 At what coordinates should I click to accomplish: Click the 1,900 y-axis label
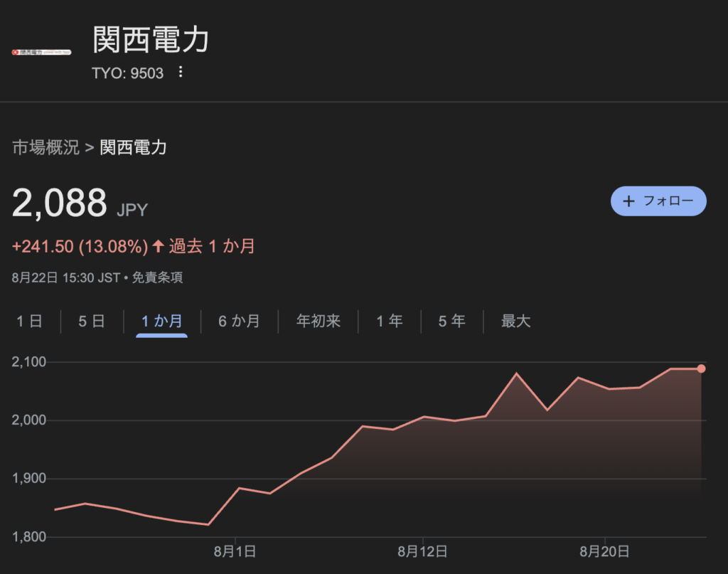pos(28,478)
